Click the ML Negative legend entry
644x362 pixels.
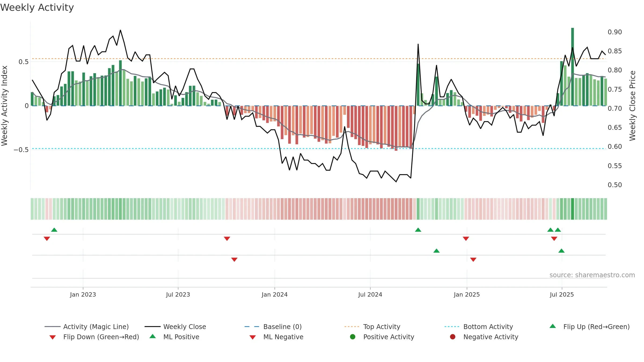coord(276,337)
